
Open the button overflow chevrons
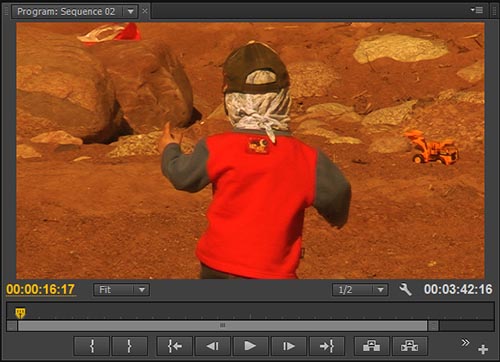(x=465, y=342)
